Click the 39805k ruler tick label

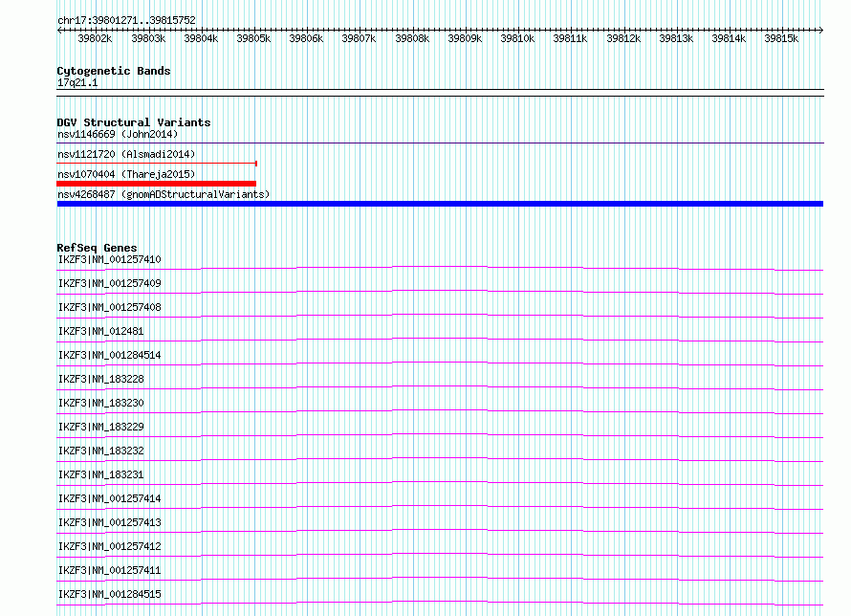[253, 38]
